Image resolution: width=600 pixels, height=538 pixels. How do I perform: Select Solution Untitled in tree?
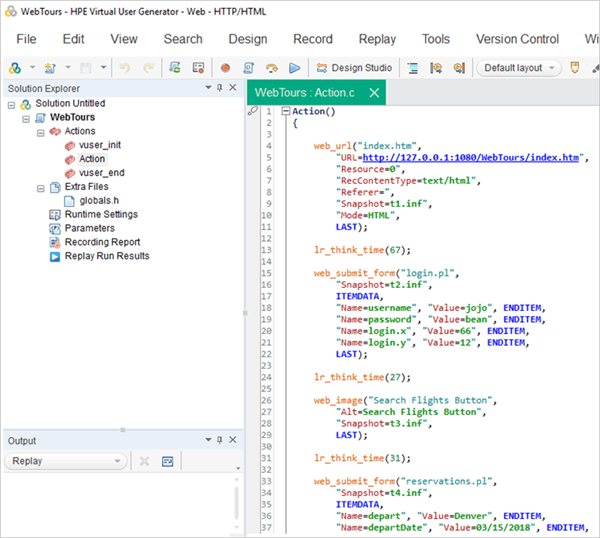coord(70,103)
